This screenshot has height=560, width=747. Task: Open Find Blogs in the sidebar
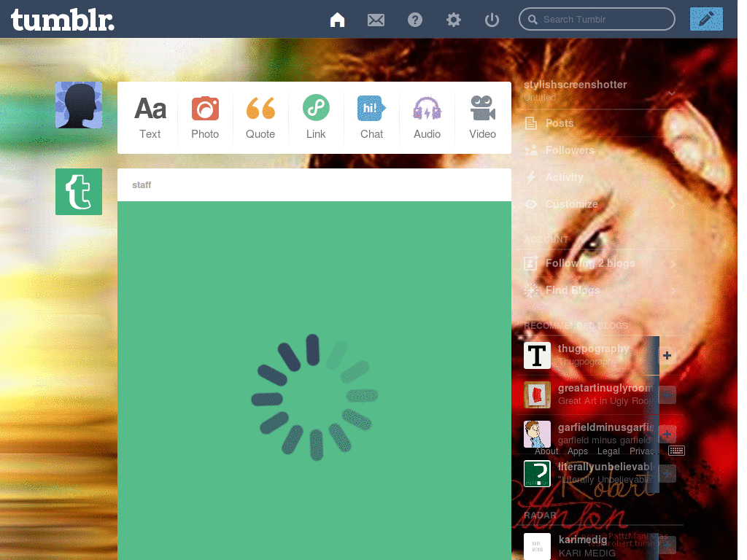point(573,290)
